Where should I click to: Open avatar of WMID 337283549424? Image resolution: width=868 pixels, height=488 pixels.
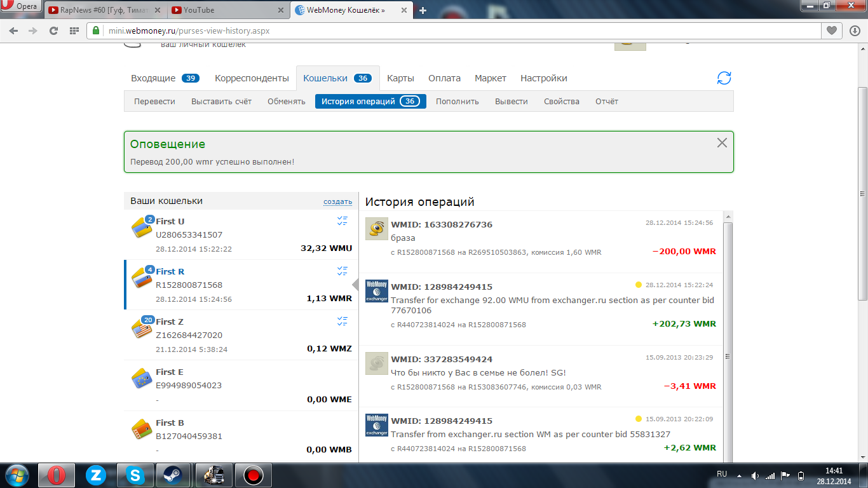pos(377,363)
